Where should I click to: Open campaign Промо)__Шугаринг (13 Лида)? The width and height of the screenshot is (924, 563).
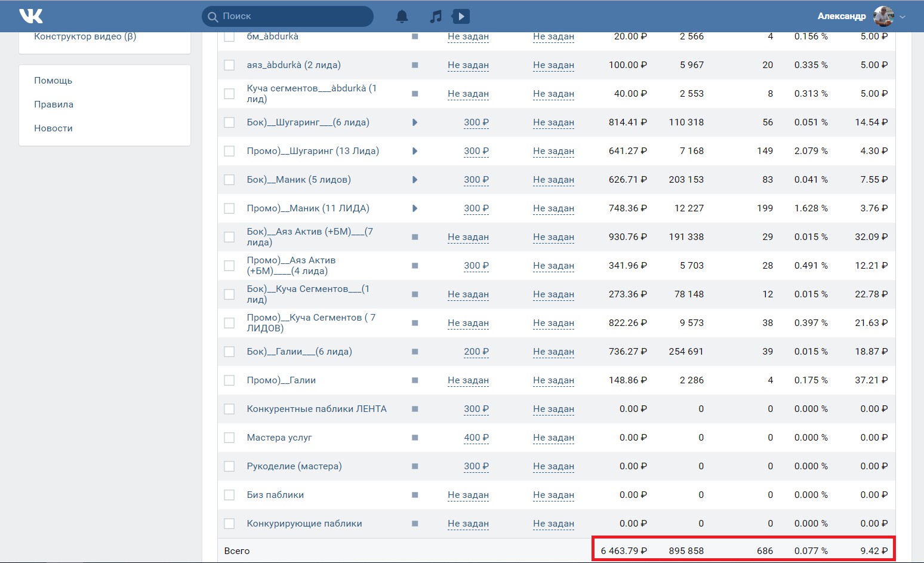pyautogui.click(x=313, y=151)
